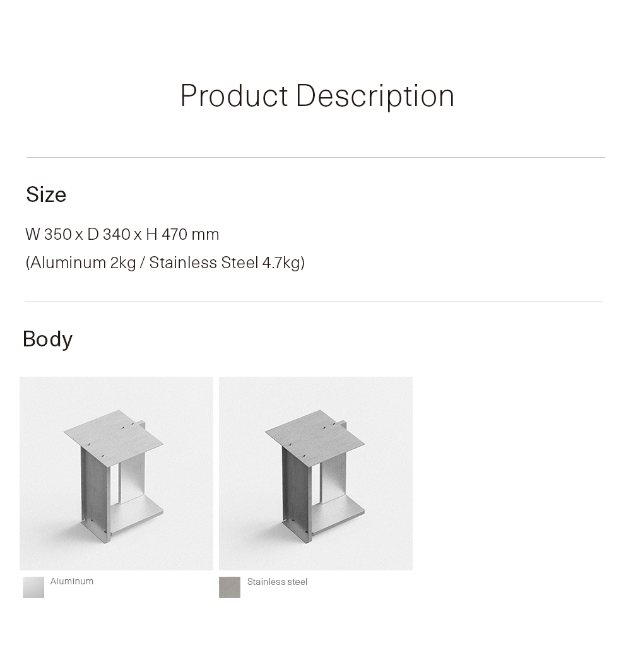Click the bottom shelf of the Stainless steel table

[x=338, y=511]
